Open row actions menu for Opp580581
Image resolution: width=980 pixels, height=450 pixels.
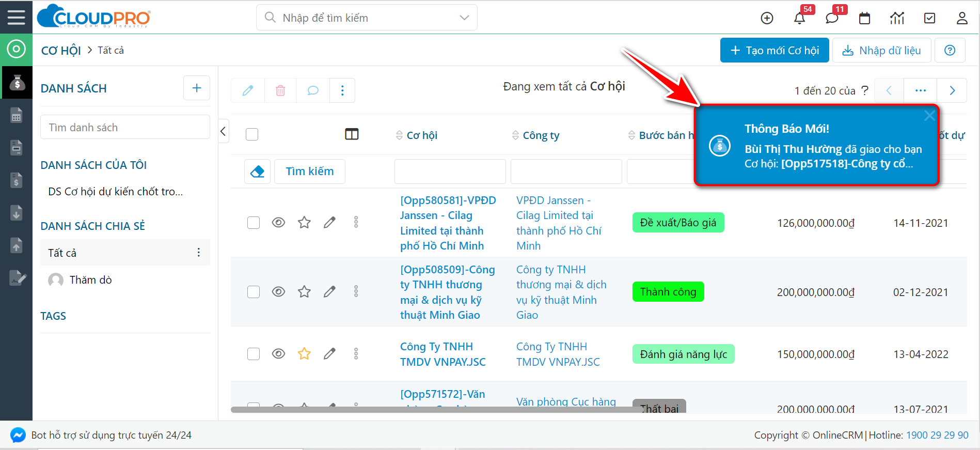point(356,223)
